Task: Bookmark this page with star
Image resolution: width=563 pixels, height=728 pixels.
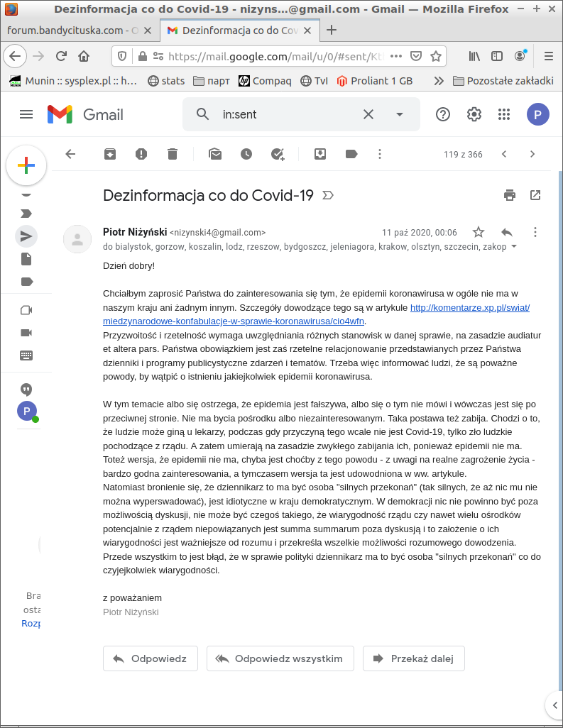Action: coord(435,56)
